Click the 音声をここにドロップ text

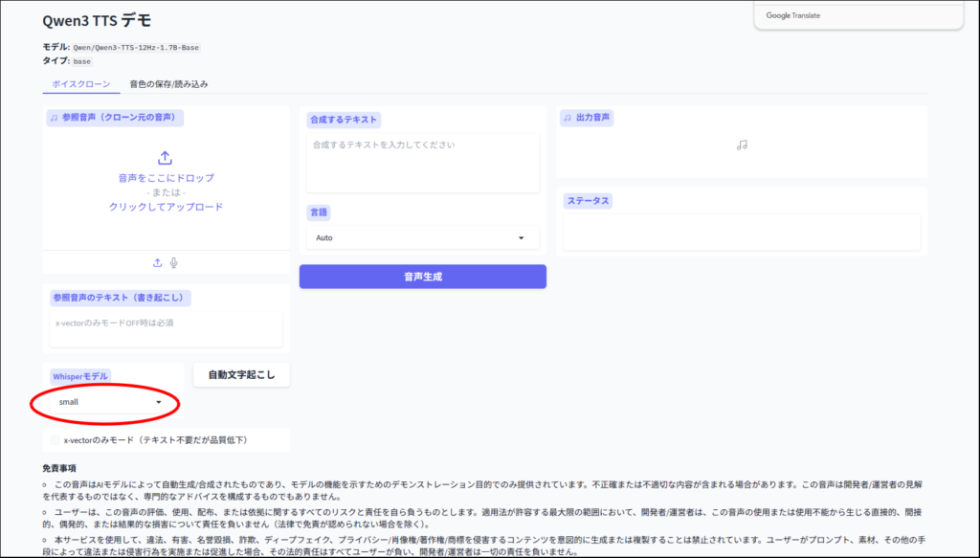pos(166,178)
